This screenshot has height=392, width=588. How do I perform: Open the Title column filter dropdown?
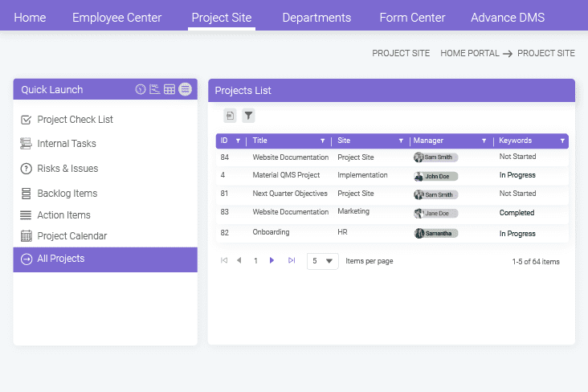pyautogui.click(x=322, y=141)
